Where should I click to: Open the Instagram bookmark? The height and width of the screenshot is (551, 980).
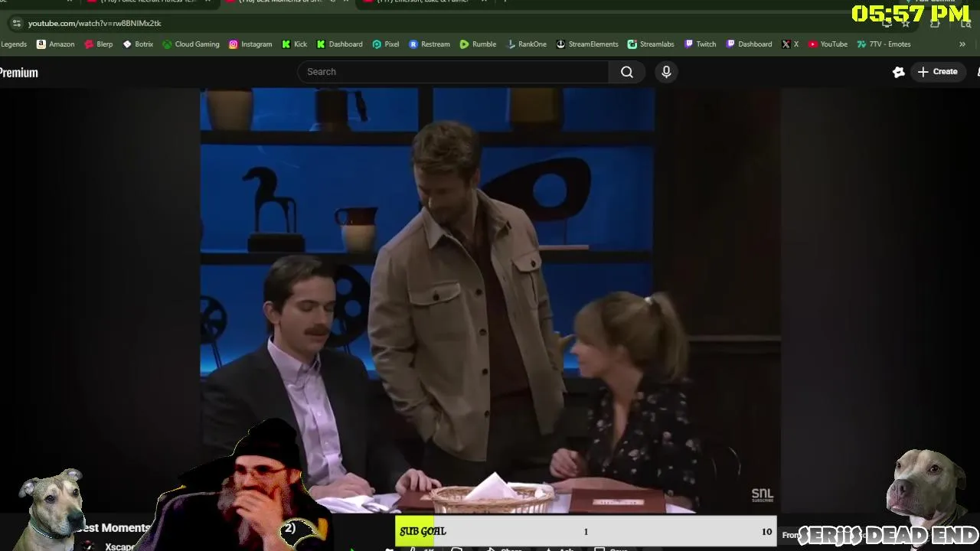250,44
